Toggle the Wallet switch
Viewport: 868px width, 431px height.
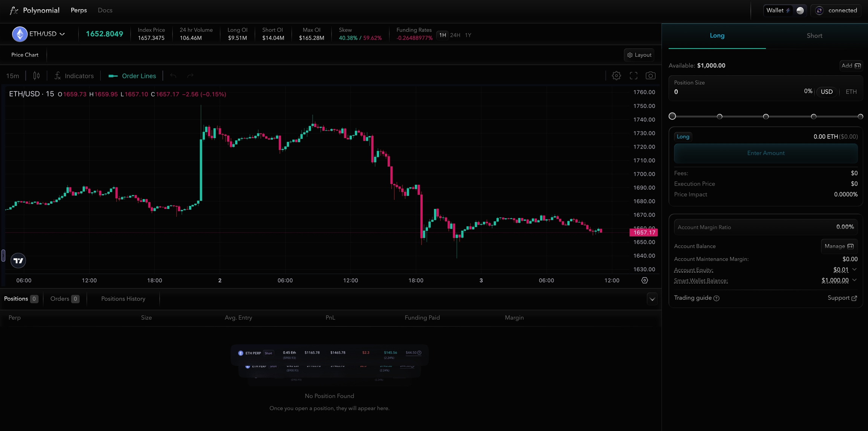point(800,11)
